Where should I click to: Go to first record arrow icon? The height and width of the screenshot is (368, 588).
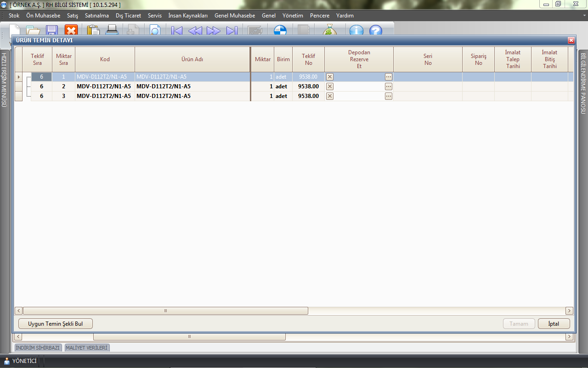[x=176, y=31]
